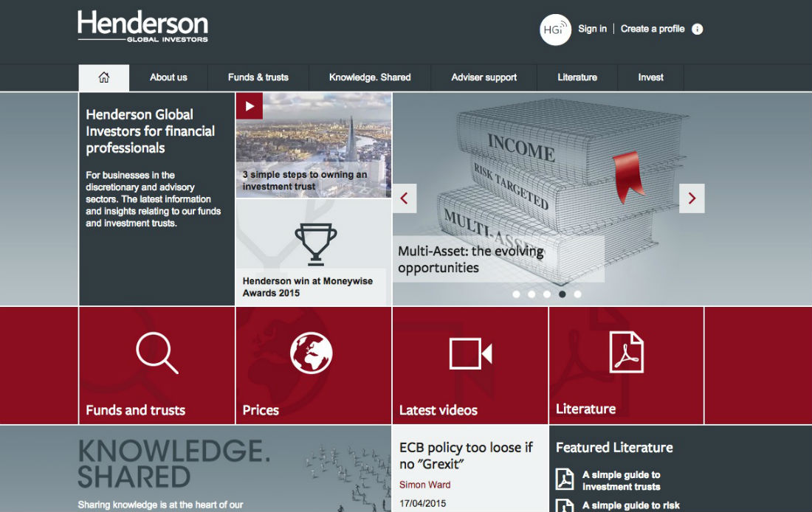
Task: Go to the next carousel slide
Action: pos(692,198)
